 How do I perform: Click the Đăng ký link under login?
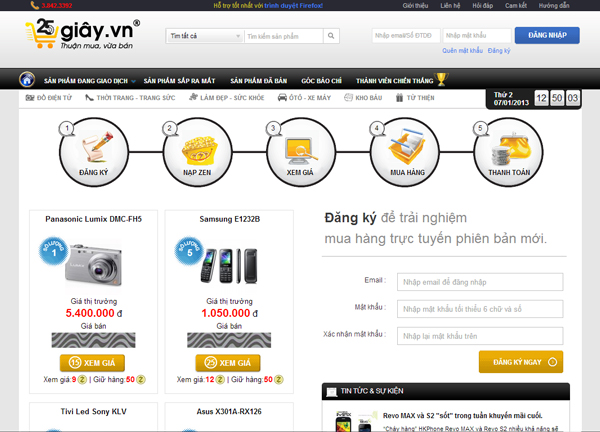499,51
